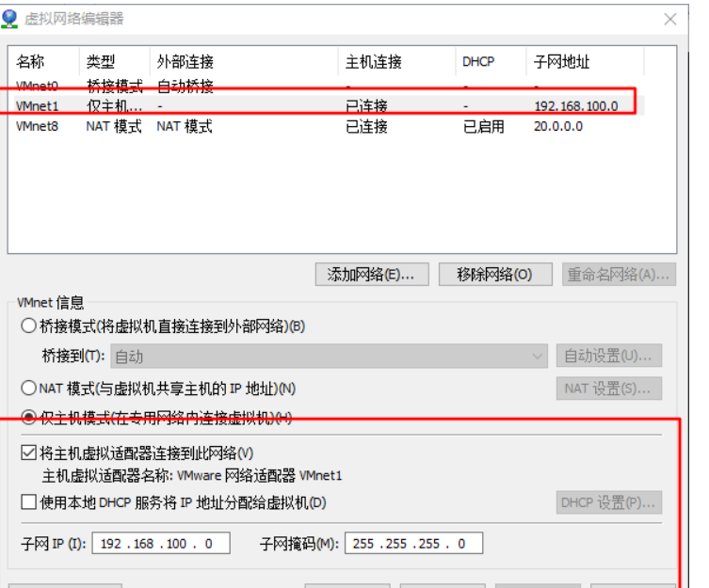The width and height of the screenshot is (709, 588).
Task: Click the 子网掩码 input field
Action: (413, 543)
